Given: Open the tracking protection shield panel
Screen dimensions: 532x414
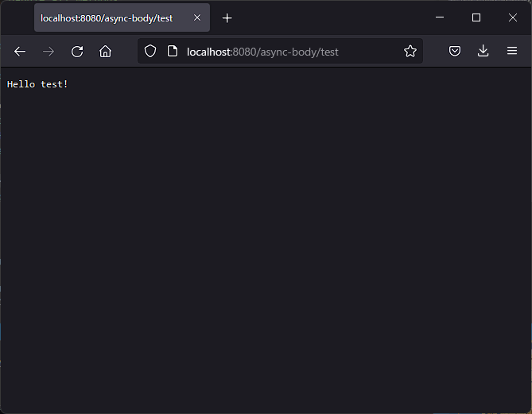Looking at the screenshot, I should coord(150,51).
